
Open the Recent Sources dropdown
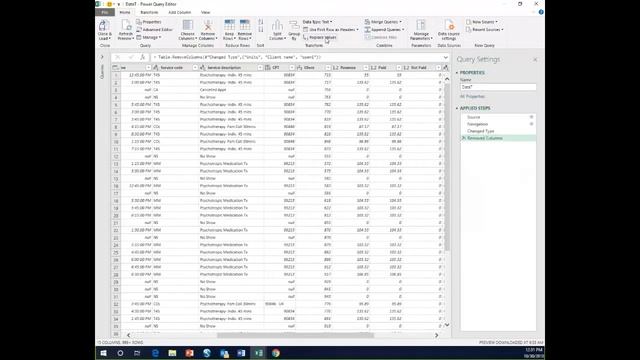click(484, 30)
